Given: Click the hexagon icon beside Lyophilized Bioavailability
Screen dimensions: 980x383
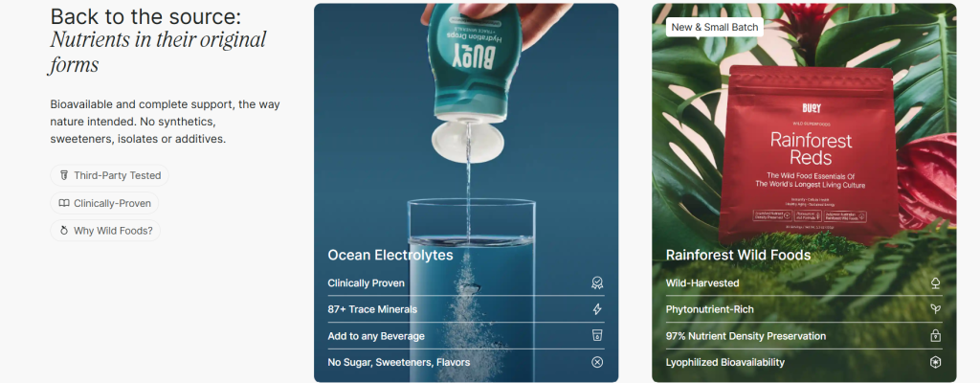Looking at the screenshot, I should pos(935,362).
